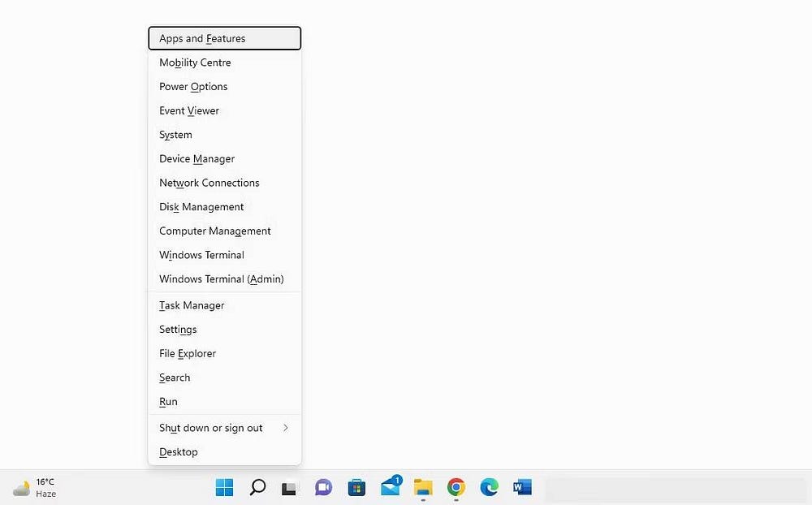Open the Start menu
The width and height of the screenshot is (812, 505).
point(224,487)
